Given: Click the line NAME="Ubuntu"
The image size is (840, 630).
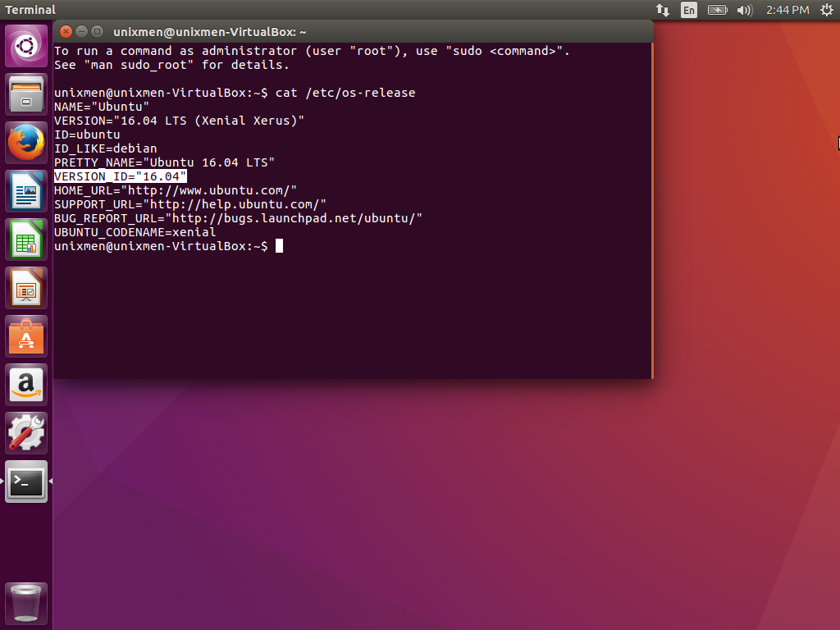Looking at the screenshot, I should pos(102,107).
